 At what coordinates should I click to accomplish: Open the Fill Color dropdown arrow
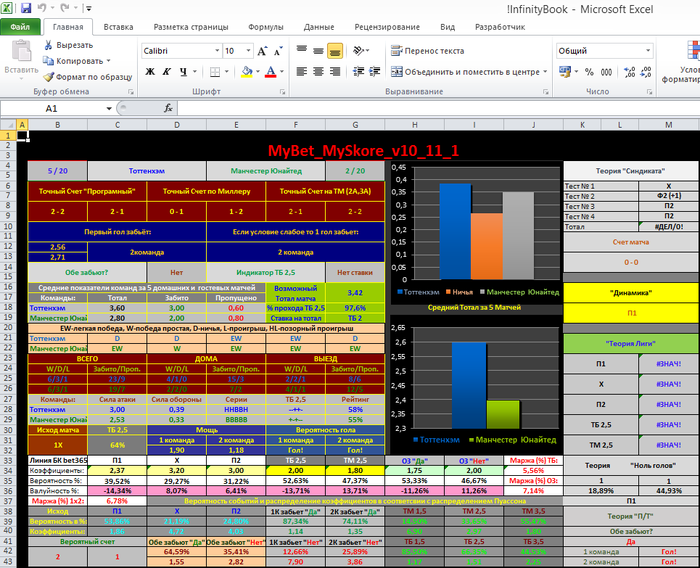tap(258, 71)
